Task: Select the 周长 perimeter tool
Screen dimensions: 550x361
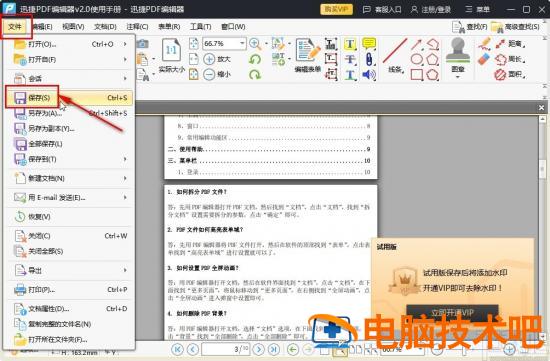Action: click(510, 59)
